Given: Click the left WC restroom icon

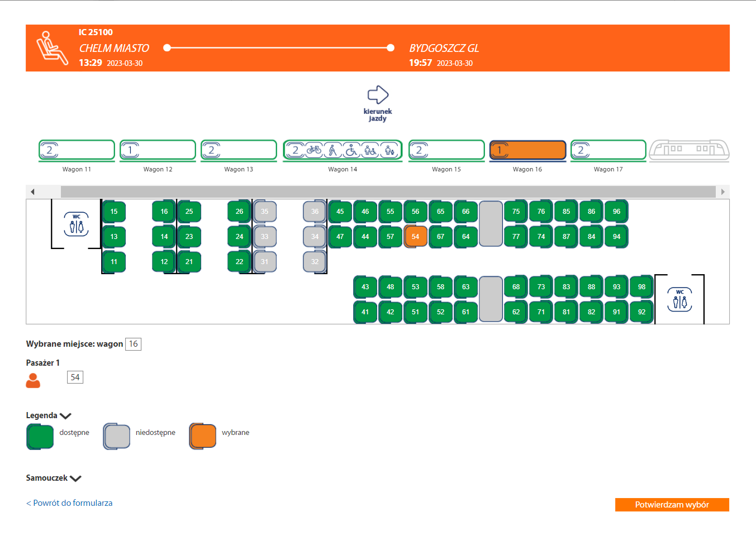Looking at the screenshot, I should (x=76, y=224).
